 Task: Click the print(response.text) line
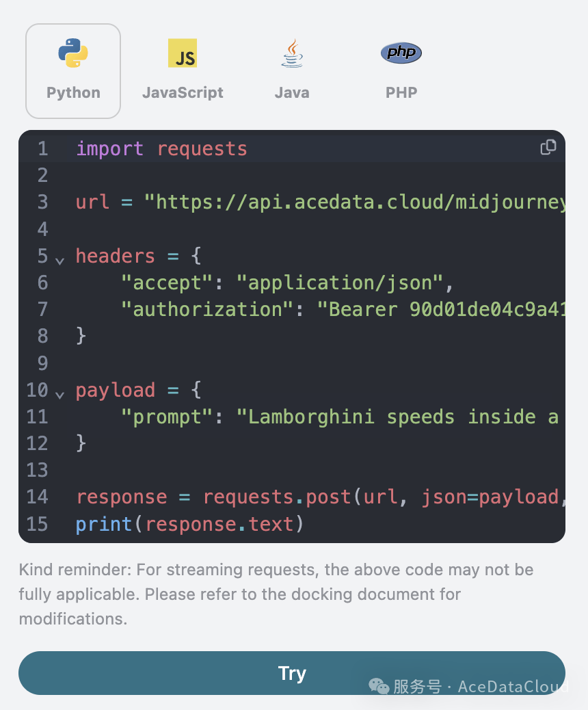pos(189,525)
